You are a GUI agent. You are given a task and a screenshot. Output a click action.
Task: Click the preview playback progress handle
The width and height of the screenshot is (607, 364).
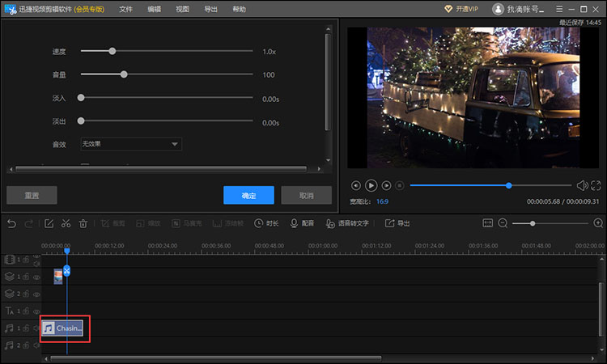tap(509, 186)
